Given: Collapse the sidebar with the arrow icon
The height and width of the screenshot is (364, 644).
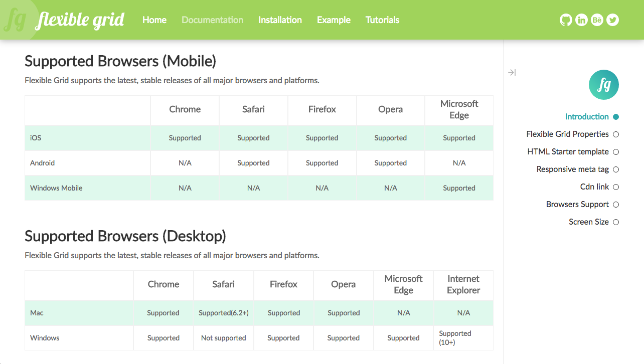Looking at the screenshot, I should (x=512, y=73).
